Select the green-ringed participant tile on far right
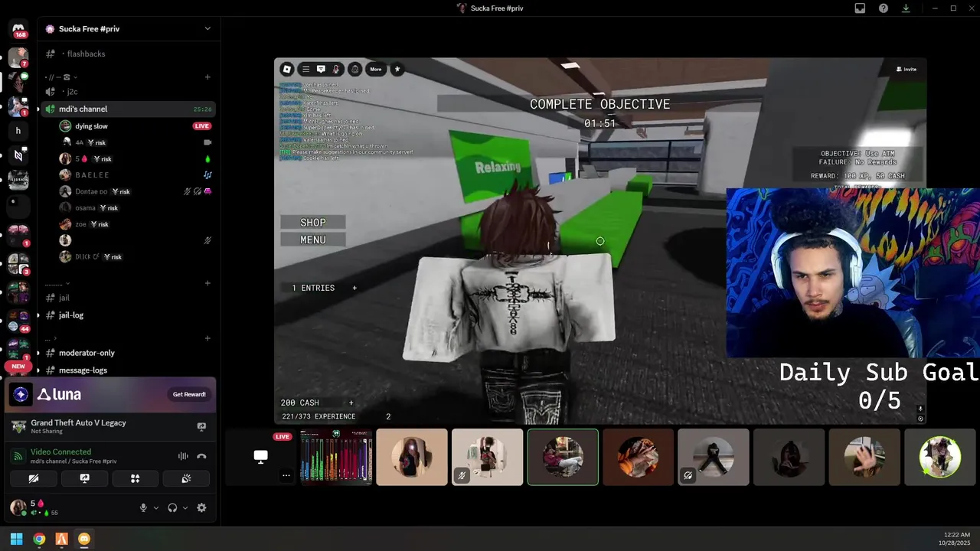 [939, 457]
